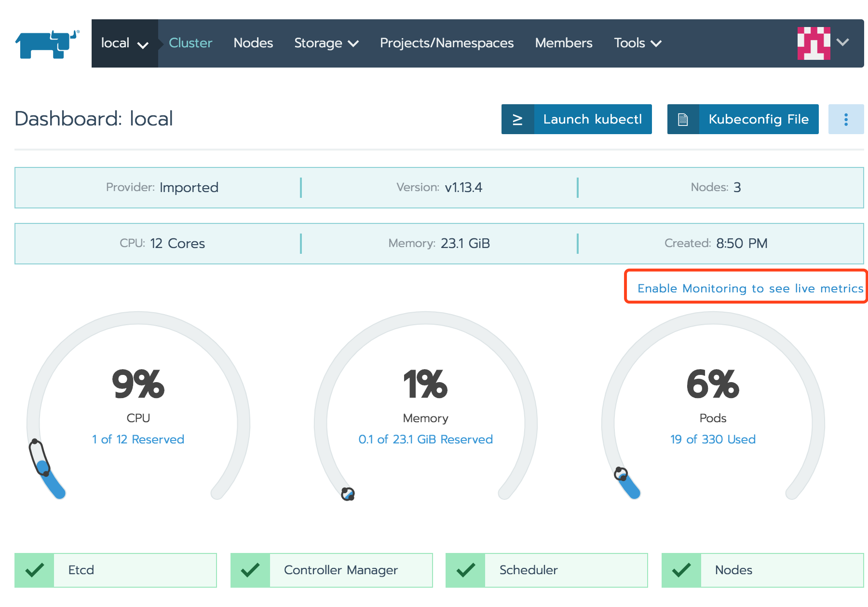Screen dimensions: 868x607
Task: Click the Nodes component status label
Action: click(x=733, y=570)
